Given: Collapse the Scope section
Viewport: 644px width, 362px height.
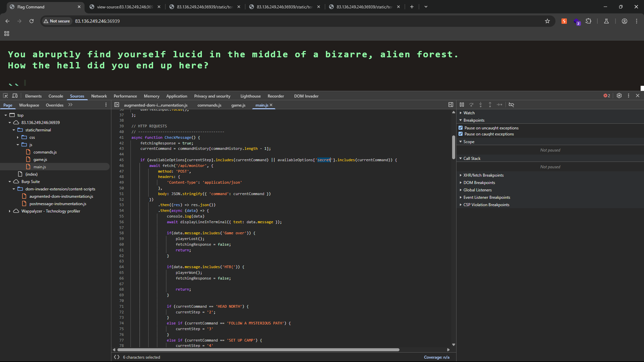Looking at the screenshot, I should coord(469,142).
